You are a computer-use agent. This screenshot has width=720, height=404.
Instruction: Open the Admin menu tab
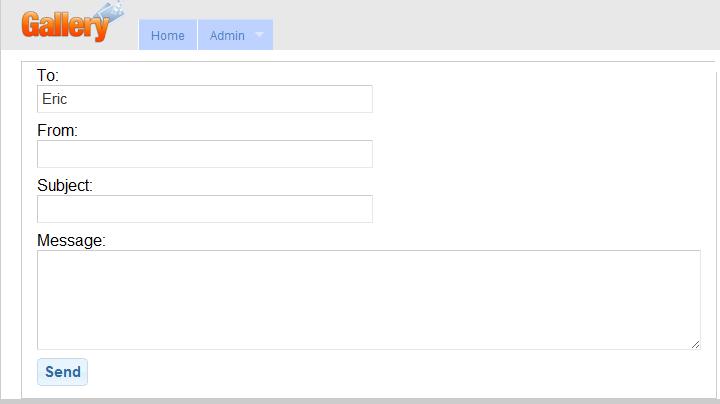tap(236, 35)
